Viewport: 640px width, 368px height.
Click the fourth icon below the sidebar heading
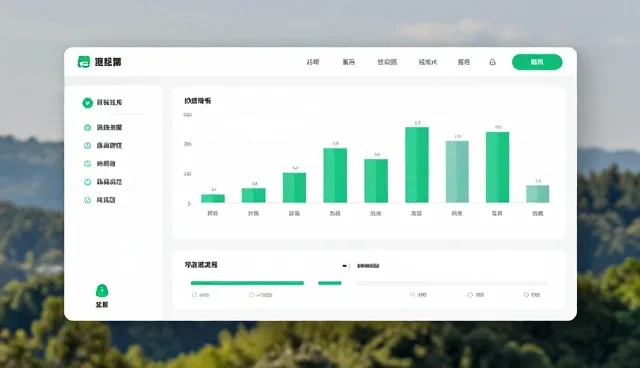point(87,182)
